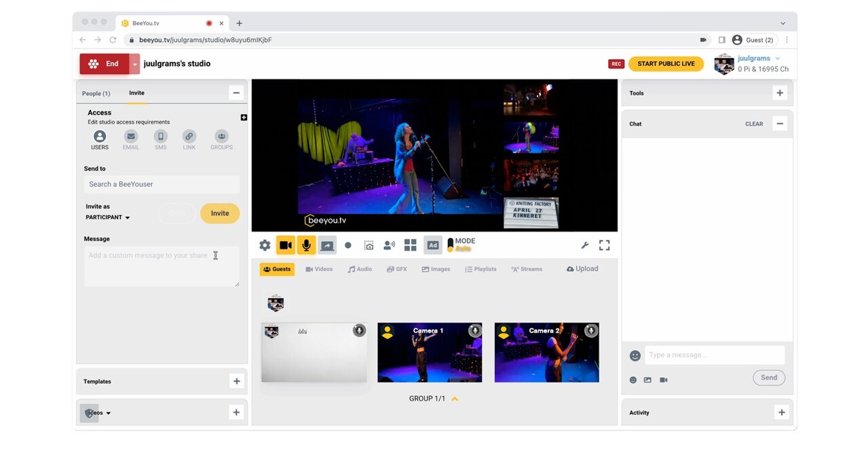Switch the MODE Auto toggle
This screenshot has height=455, width=868.
450,244
